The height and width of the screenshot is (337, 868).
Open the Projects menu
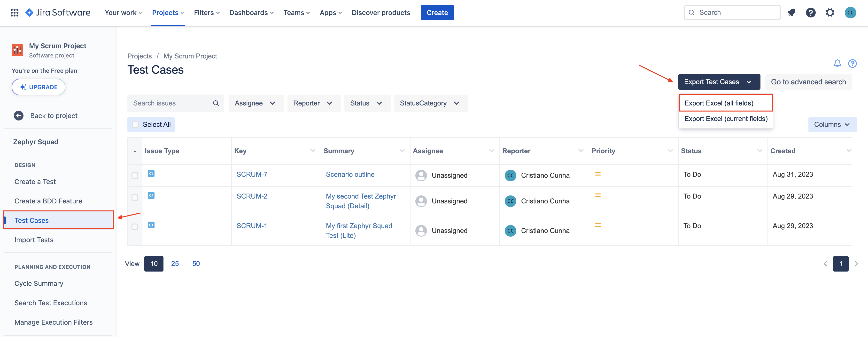point(168,12)
